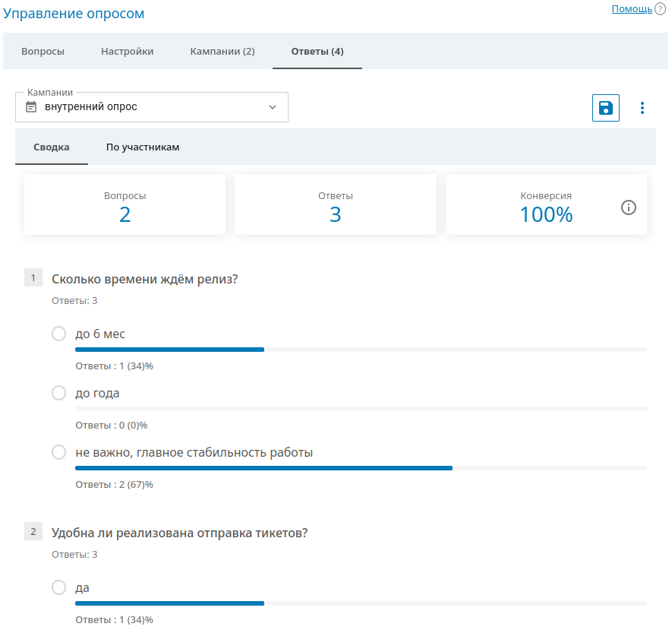The height and width of the screenshot is (633, 672).
Task: Click progress bar under 'да' answer
Action: click(361, 603)
